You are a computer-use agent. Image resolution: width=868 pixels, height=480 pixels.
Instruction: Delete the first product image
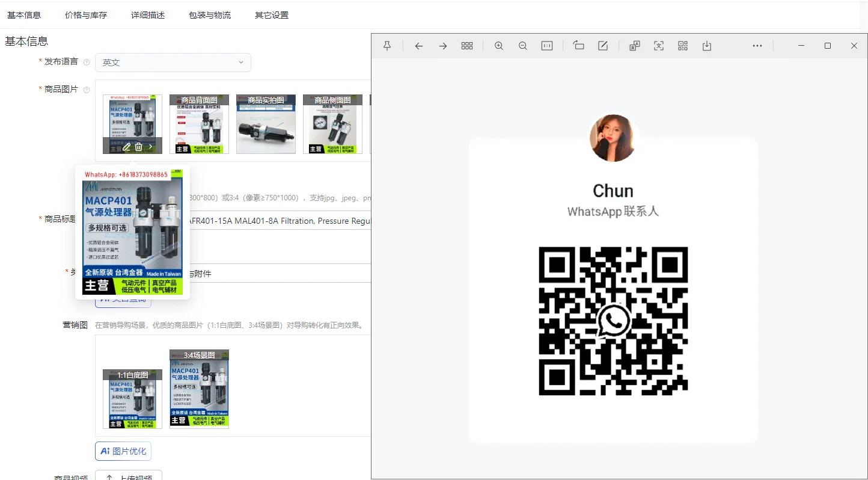point(139,147)
